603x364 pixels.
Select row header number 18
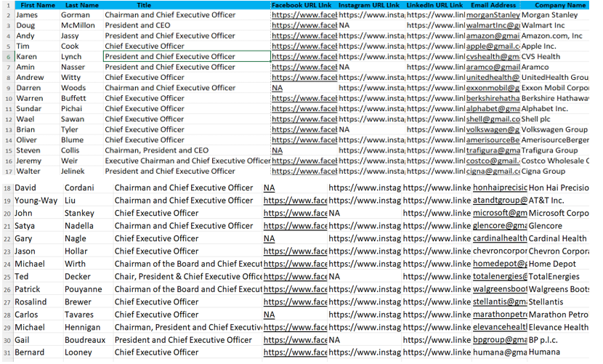pyautogui.click(x=7, y=188)
